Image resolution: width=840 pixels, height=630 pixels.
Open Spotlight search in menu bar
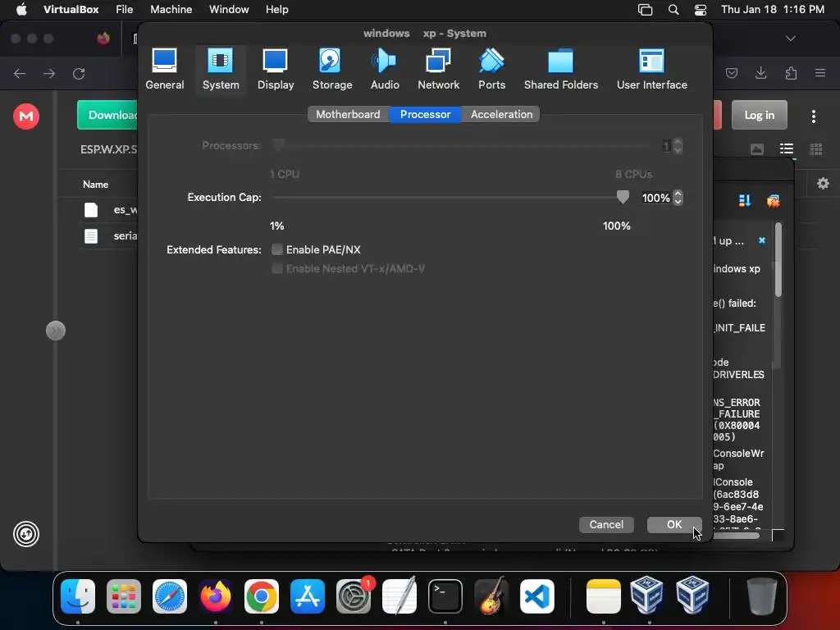[x=673, y=10]
